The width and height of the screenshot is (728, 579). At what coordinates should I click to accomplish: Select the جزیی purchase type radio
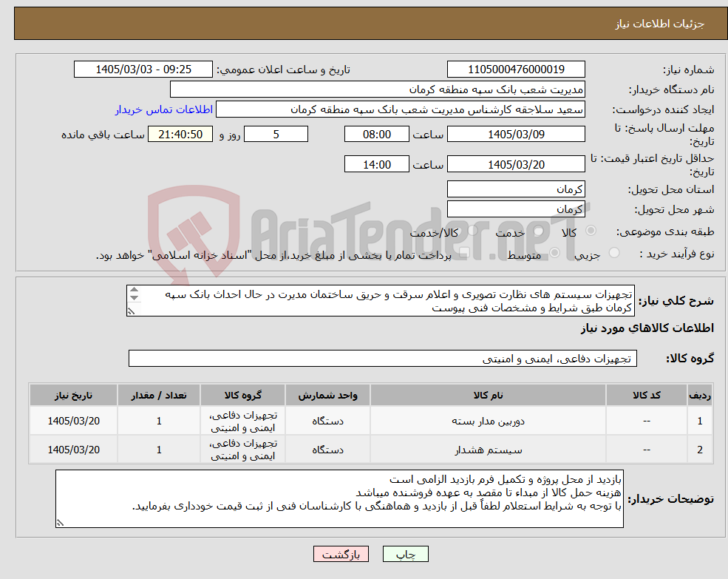click(x=613, y=253)
